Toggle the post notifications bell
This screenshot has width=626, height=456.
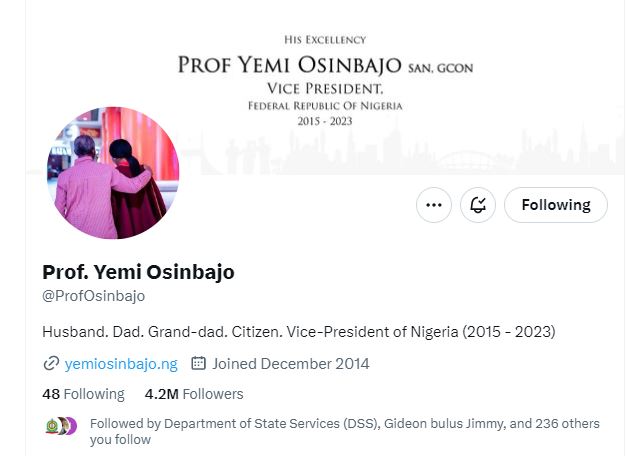[x=478, y=205]
